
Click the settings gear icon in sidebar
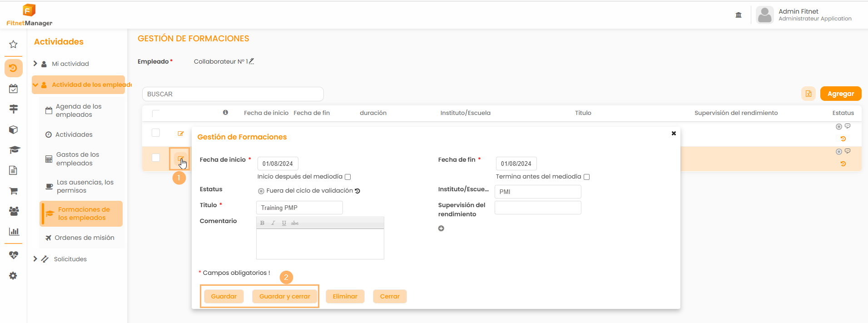pyautogui.click(x=13, y=276)
